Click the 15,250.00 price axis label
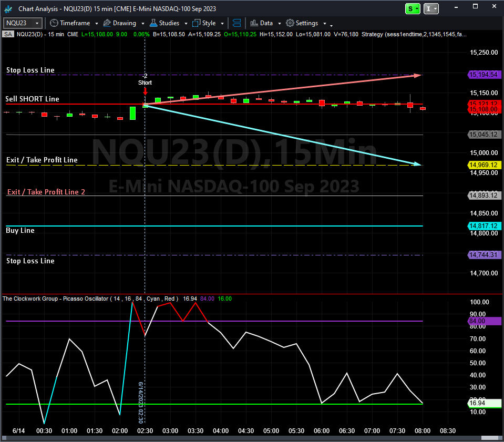This screenshot has height=442, width=504. [484, 53]
